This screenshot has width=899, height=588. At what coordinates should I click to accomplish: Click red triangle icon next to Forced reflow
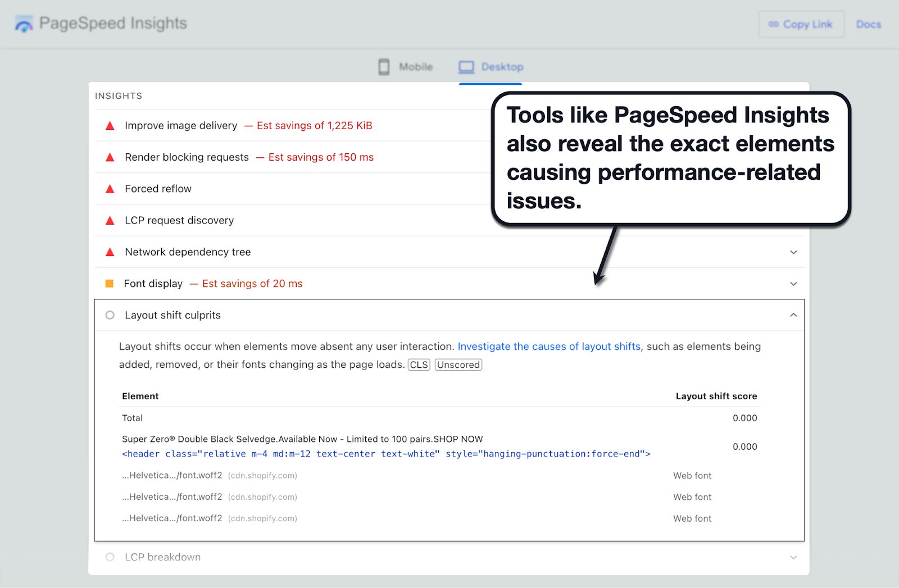click(x=110, y=189)
